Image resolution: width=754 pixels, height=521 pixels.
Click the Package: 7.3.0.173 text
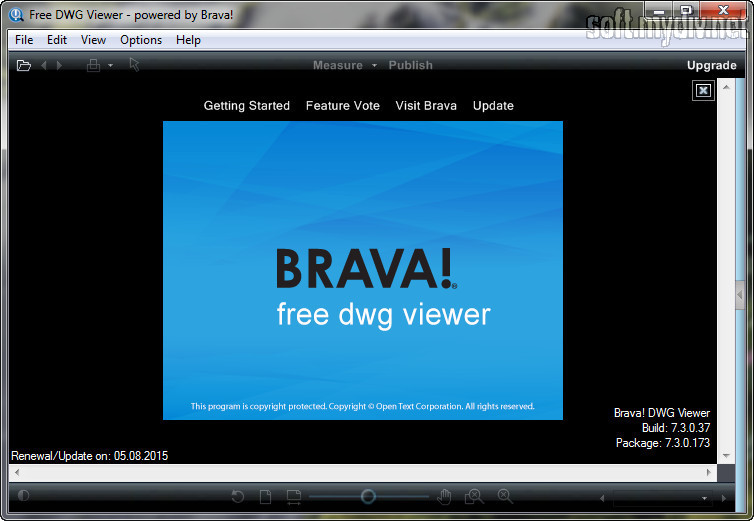coord(663,443)
